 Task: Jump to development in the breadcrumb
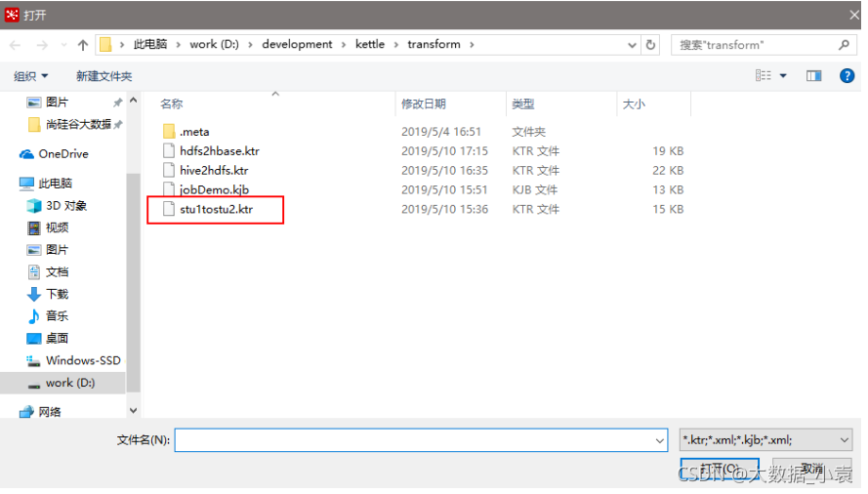(x=297, y=44)
